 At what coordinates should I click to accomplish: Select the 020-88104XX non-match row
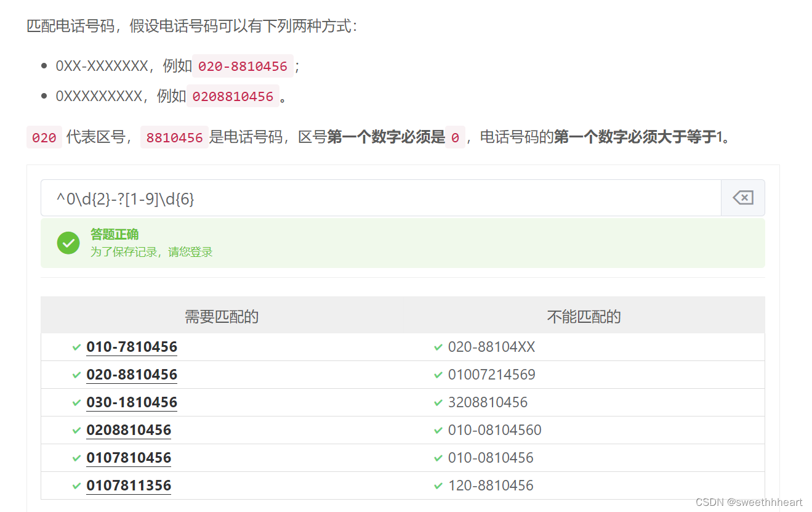point(491,347)
